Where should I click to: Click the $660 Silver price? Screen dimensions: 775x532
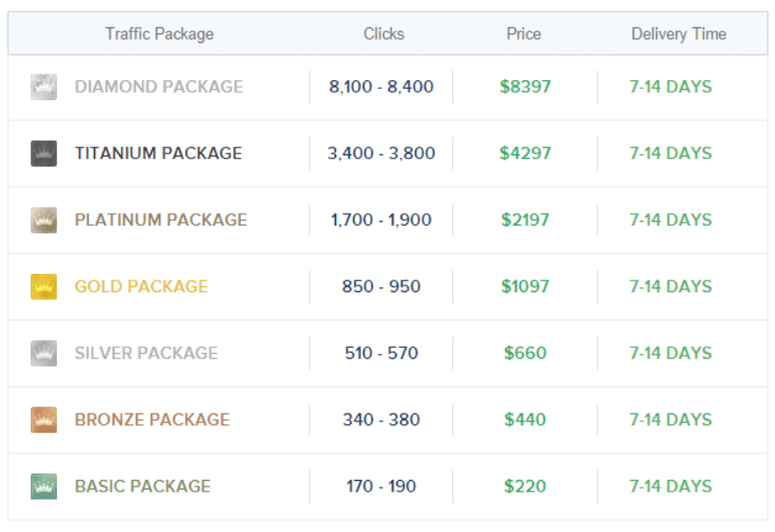(525, 354)
